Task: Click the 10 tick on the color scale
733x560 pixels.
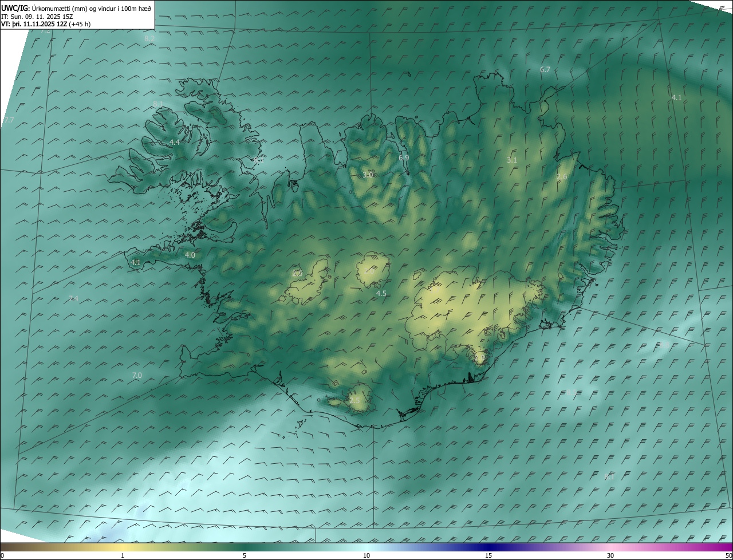Action: click(x=366, y=555)
